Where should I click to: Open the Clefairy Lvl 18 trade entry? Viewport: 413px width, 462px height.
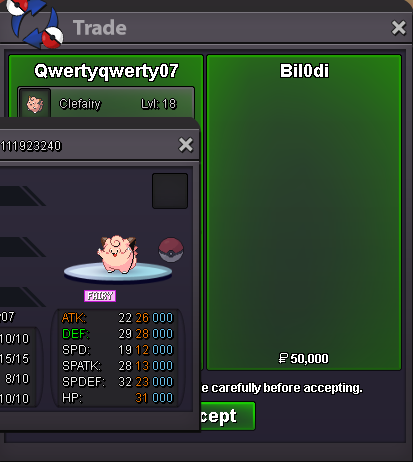[x=106, y=103]
